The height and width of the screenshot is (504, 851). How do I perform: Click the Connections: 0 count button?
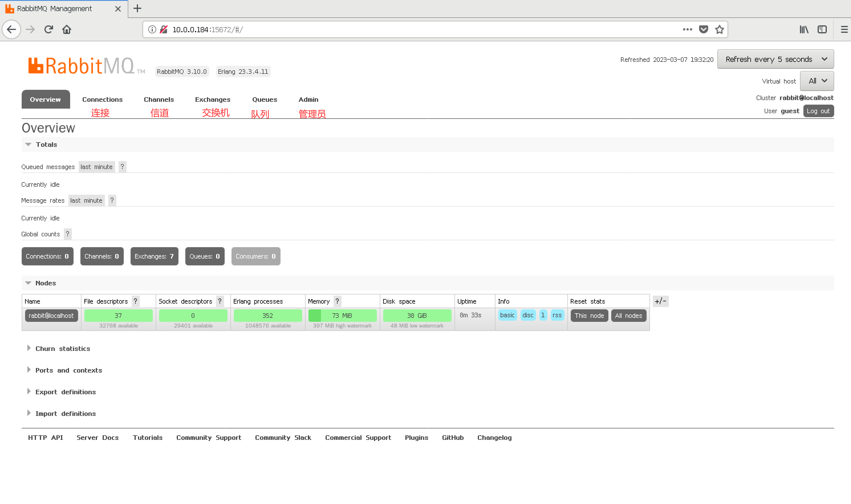(x=48, y=256)
